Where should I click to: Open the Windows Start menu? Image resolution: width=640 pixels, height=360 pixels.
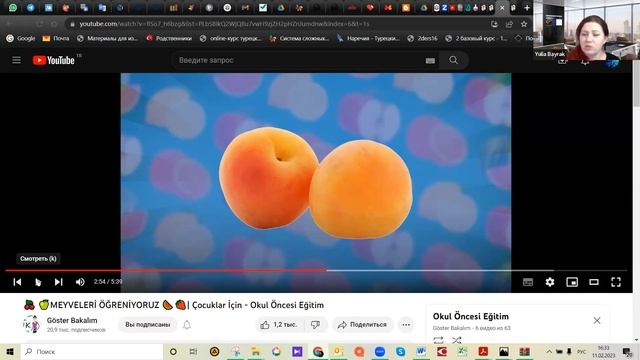pos(10,351)
